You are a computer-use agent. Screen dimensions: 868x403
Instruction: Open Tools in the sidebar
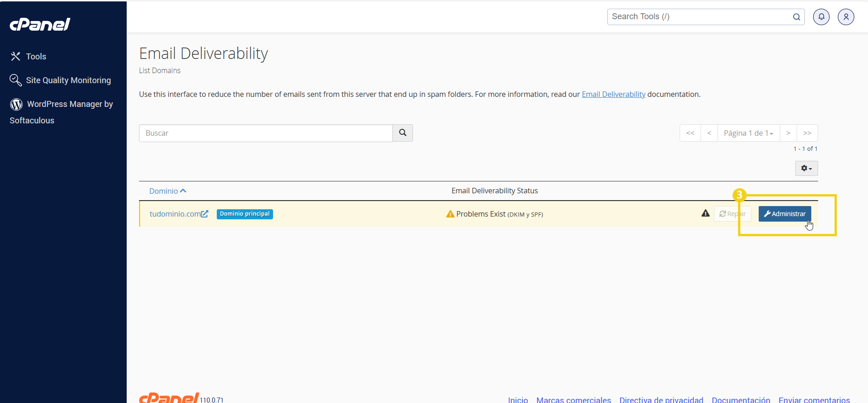pos(36,57)
